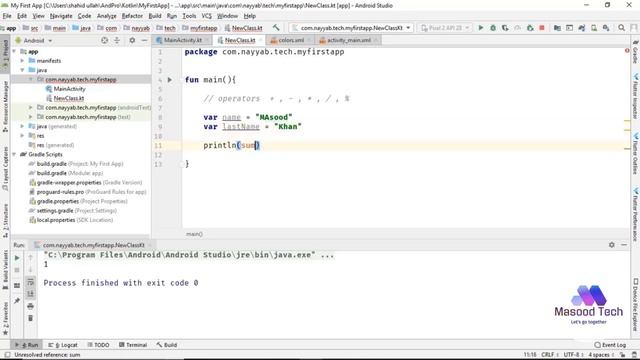The width and height of the screenshot is (640, 360).
Task: Open the Tools menu
Action: point(189,16)
